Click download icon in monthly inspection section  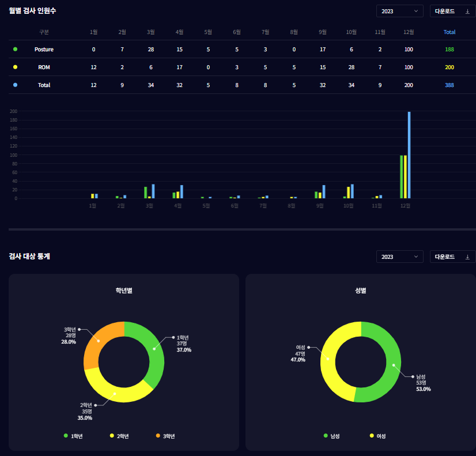pos(467,11)
